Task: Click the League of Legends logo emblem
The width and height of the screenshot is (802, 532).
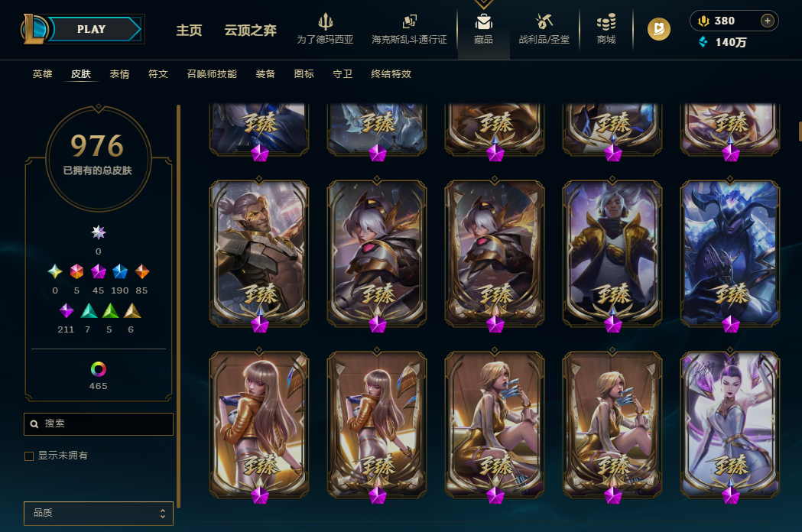Action: [x=34, y=29]
